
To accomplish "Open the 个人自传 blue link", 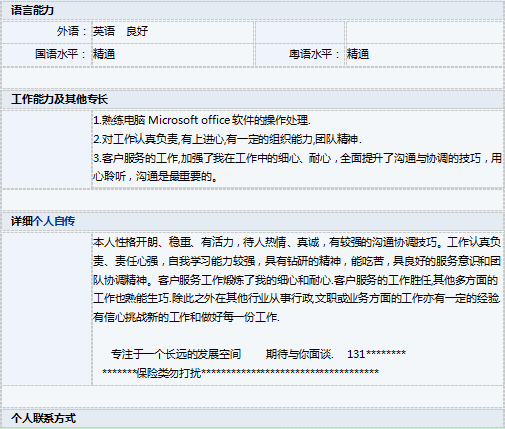I will tap(54, 221).
